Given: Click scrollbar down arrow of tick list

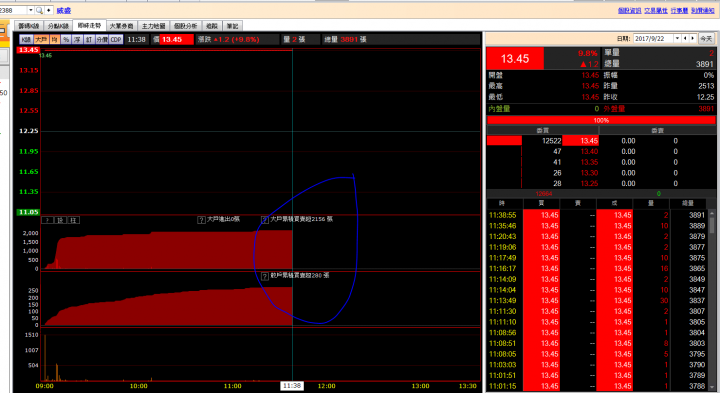Looking at the screenshot, I should pyautogui.click(x=712, y=388).
